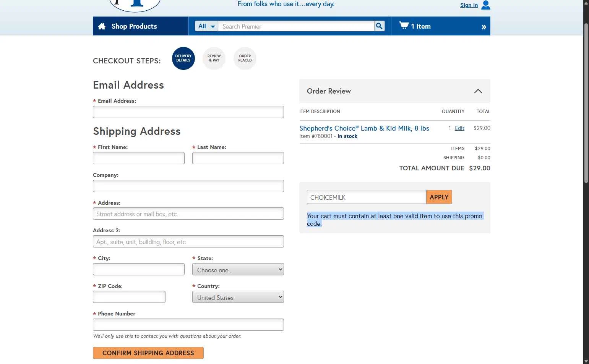This screenshot has height=364, width=589.
Task: Focus the Email Address field
Action: pos(188,112)
